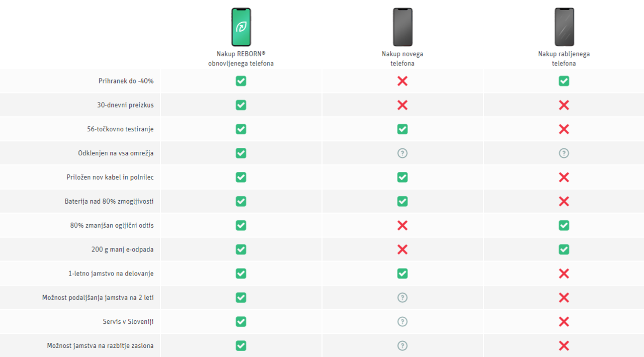
Task: Click the 'Nakup rabljenega telefona' column heading
Action: point(564,59)
